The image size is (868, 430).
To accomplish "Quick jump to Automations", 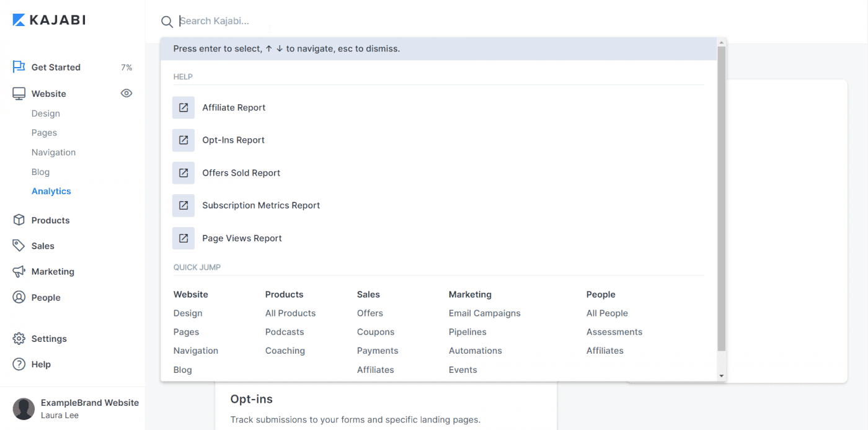I will pyautogui.click(x=476, y=351).
